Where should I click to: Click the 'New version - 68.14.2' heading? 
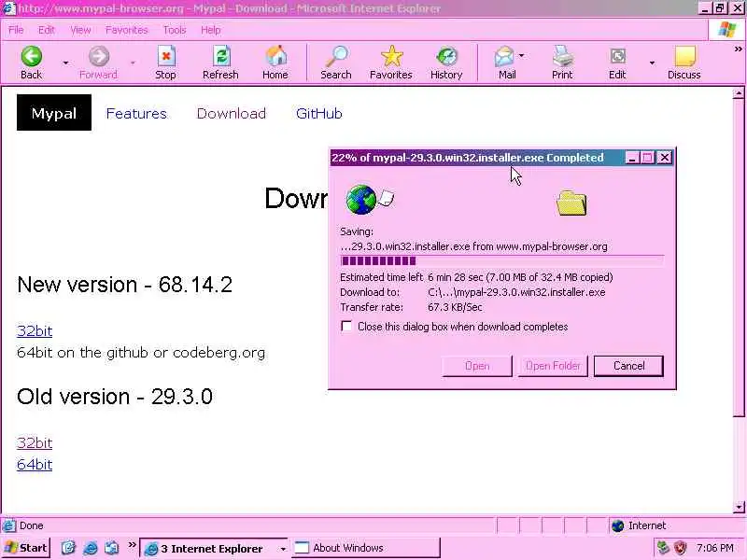tap(125, 285)
